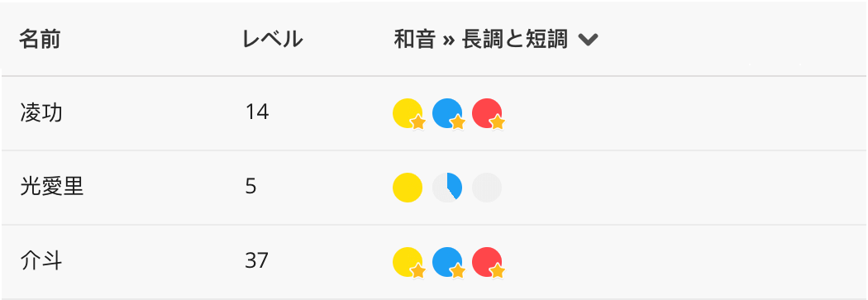Click 介斗's red starred progress circle
This screenshot has width=868, height=300.
click(x=487, y=262)
